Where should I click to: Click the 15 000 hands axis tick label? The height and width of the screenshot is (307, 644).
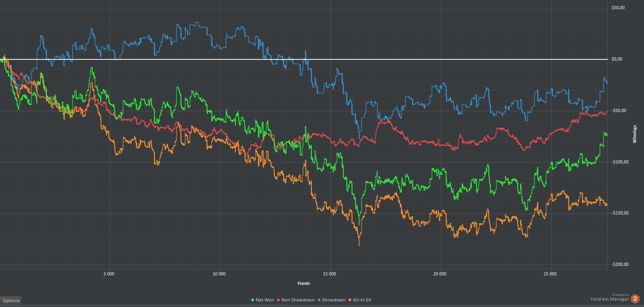click(329, 274)
